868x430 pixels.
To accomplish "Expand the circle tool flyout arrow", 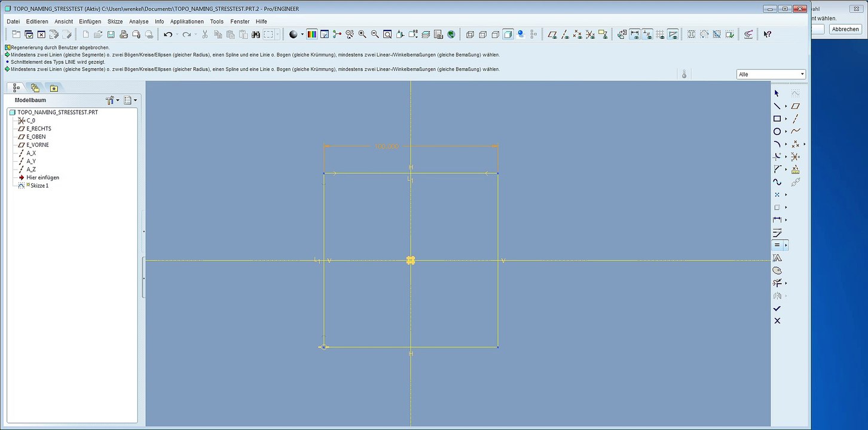I will point(786,131).
